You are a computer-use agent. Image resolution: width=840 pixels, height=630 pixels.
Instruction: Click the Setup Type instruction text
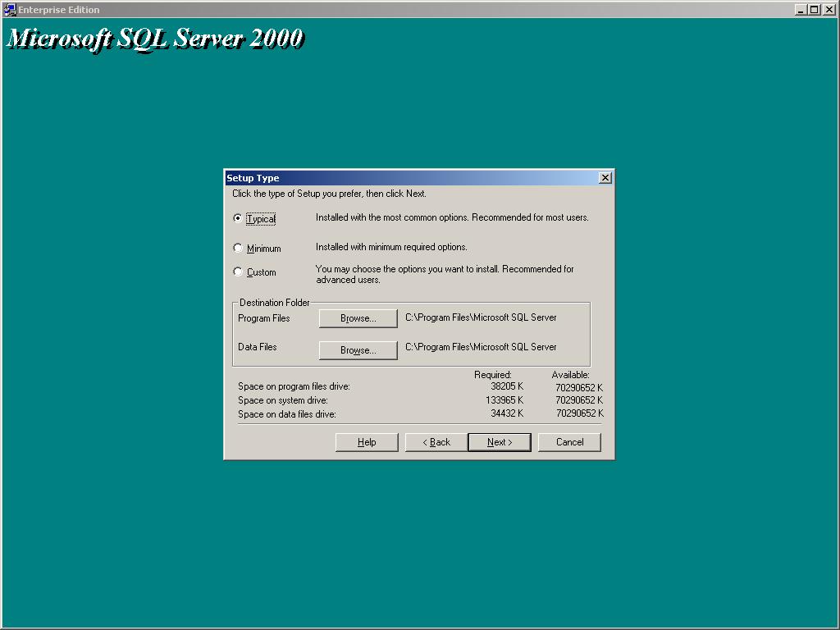point(329,194)
